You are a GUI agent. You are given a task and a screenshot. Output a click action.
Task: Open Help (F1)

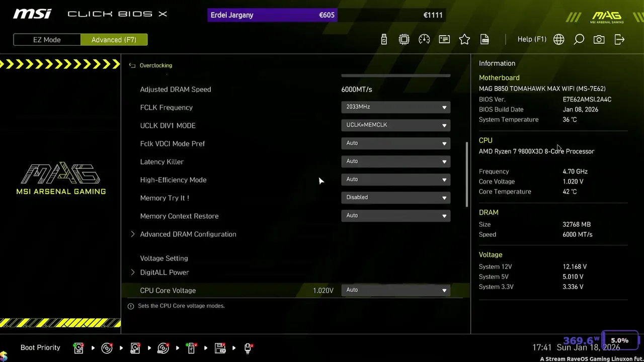pyautogui.click(x=532, y=39)
